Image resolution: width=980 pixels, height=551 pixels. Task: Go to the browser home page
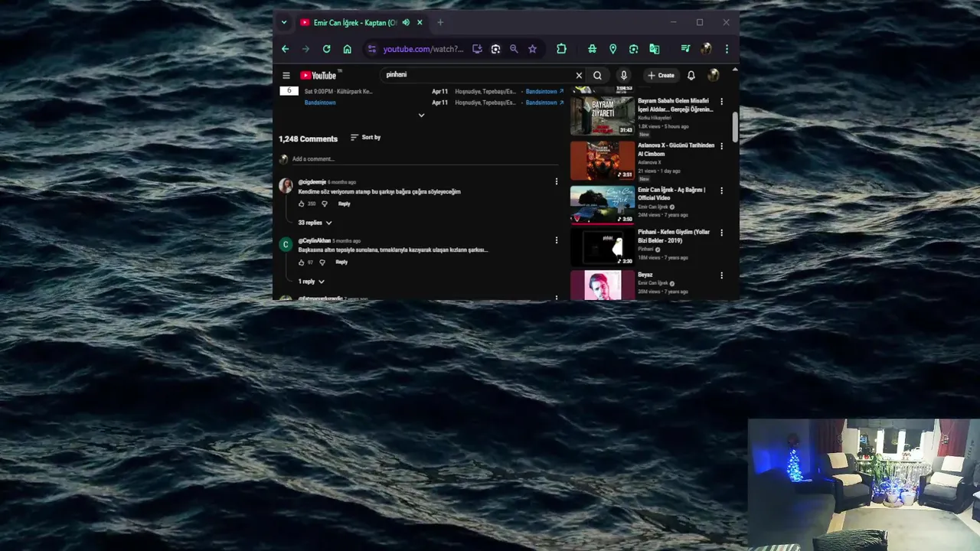[x=347, y=49]
